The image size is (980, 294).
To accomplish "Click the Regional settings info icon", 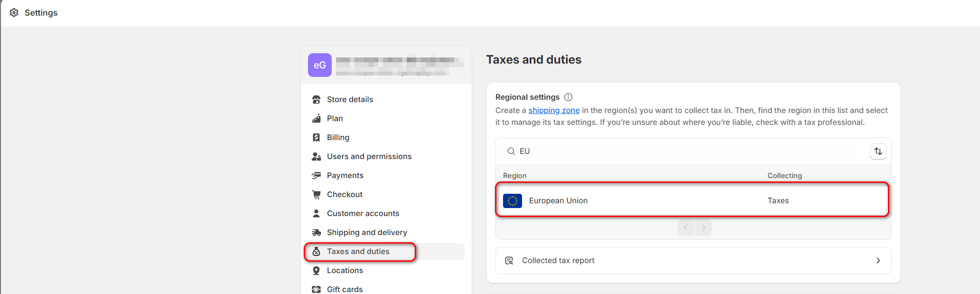I will 568,97.
